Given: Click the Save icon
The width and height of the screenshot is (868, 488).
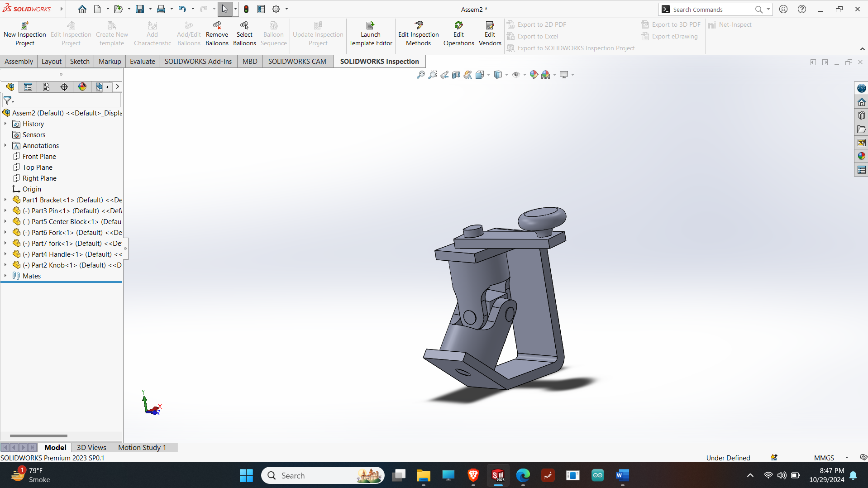Looking at the screenshot, I should point(140,9).
